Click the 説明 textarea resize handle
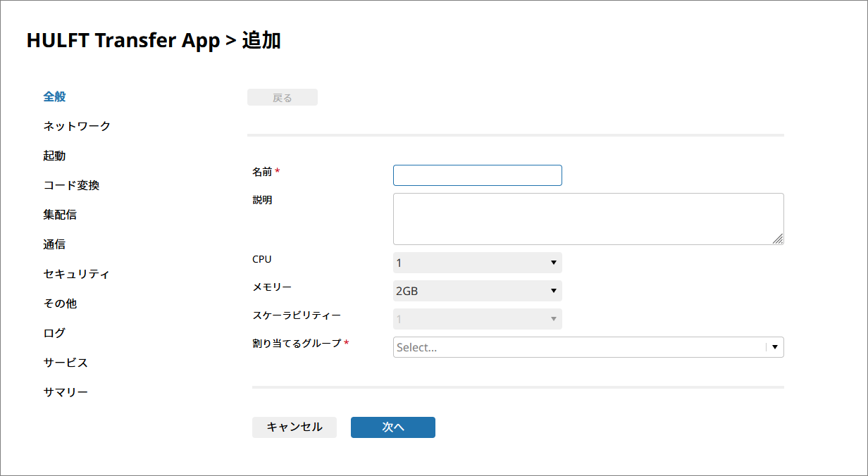 tap(778, 239)
